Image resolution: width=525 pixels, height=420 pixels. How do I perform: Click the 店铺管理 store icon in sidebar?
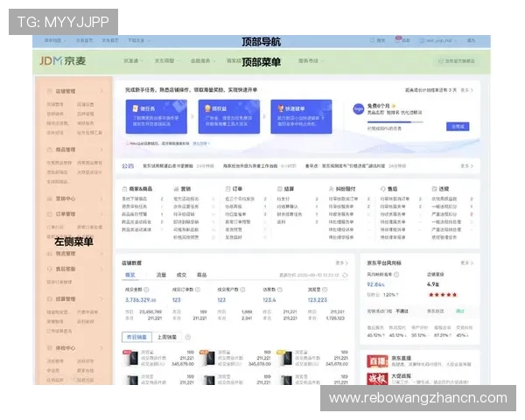coord(50,91)
